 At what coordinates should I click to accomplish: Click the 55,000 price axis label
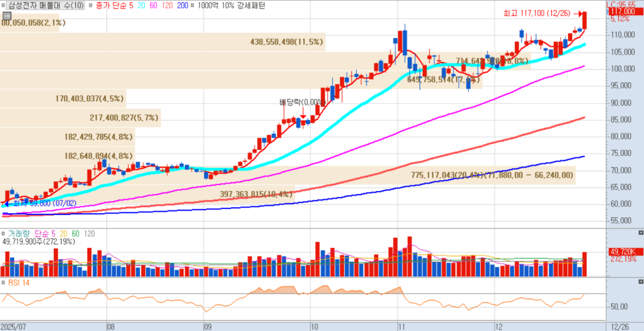(622, 221)
